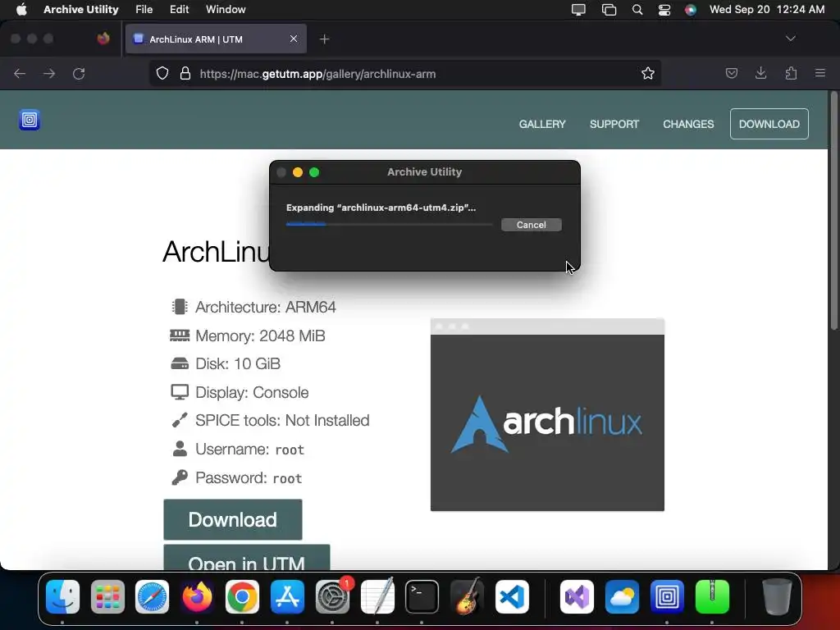Launch GarageBand from the Dock
This screenshot has width=840, height=630.
coord(467,596)
